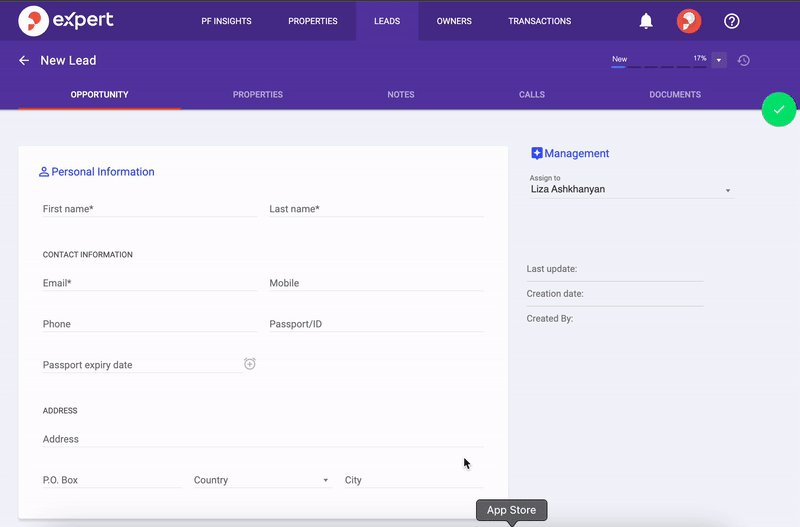Focus the Email field
The width and height of the screenshot is (800, 527).
pos(149,283)
